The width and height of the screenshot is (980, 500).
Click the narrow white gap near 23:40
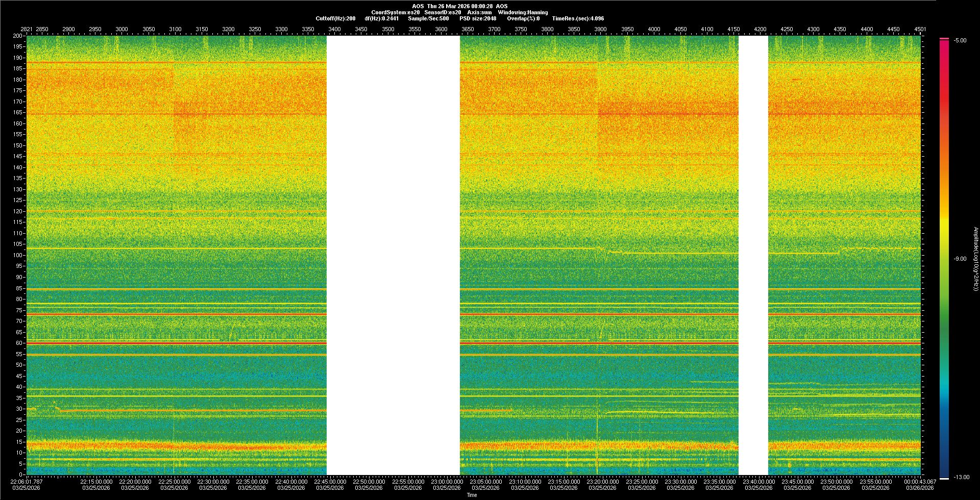click(753, 255)
